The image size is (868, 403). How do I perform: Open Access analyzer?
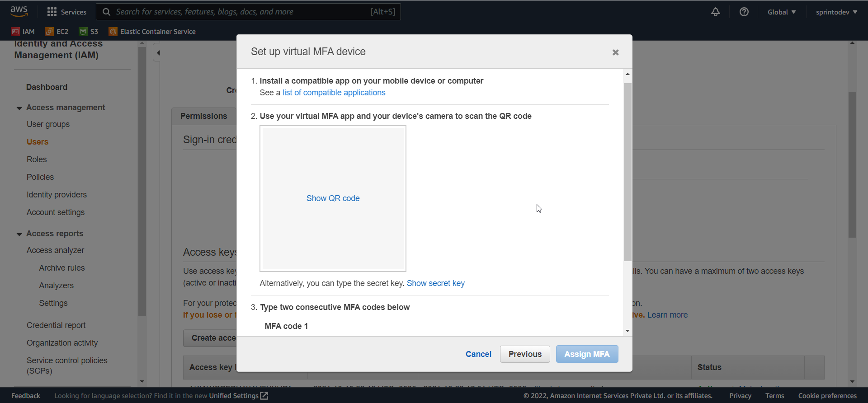click(55, 250)
